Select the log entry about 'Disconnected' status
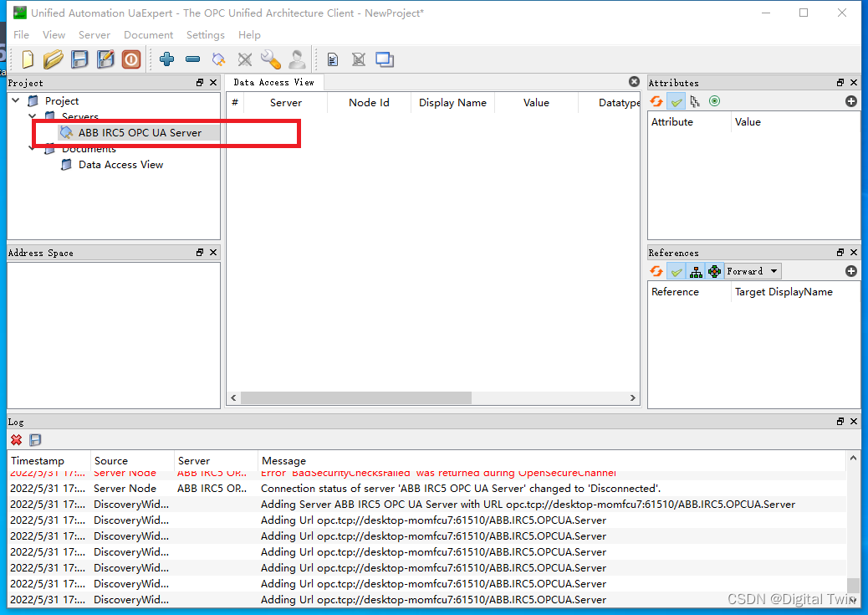The width and height of the screenshot is (868, 615). [426, 488]
